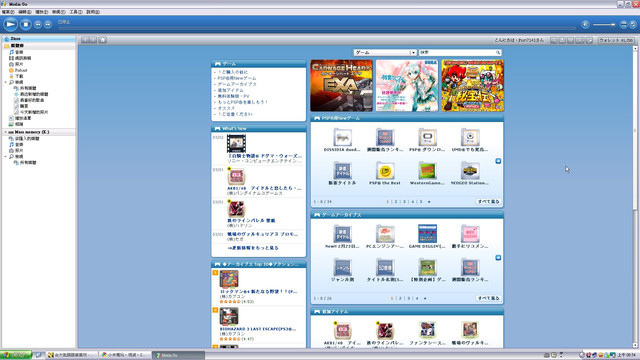Click the vertical scrollbar of store page
This screenshot has width=640, height=360.
pyautogui.click(x=636, y=197)
